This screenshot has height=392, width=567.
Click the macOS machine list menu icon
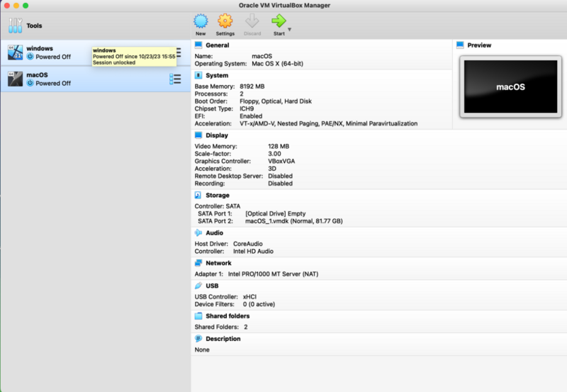[x=176, y=79]
